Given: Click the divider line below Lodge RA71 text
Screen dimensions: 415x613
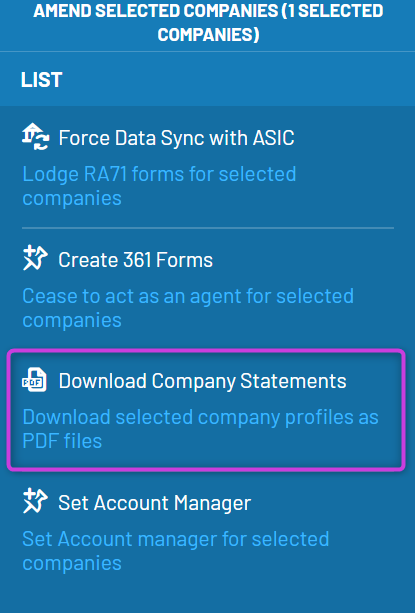Looking at the screenshot, I should click(x=208, y=228).
